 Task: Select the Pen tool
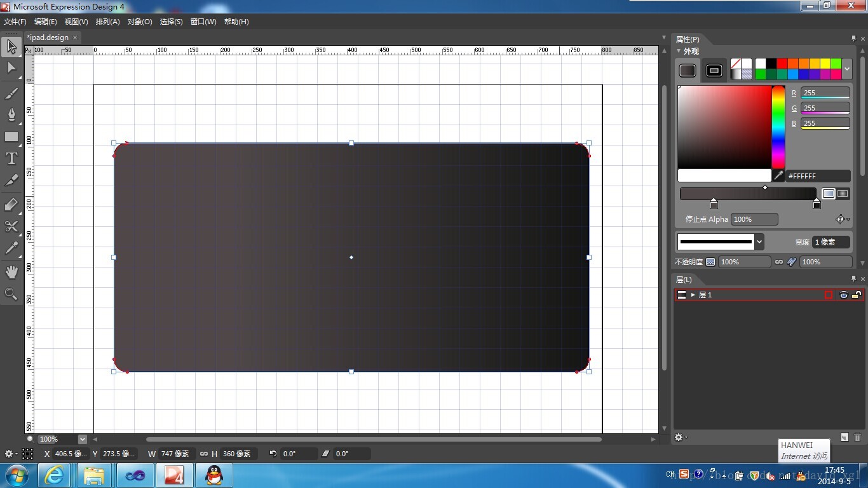tap(11, 115)
